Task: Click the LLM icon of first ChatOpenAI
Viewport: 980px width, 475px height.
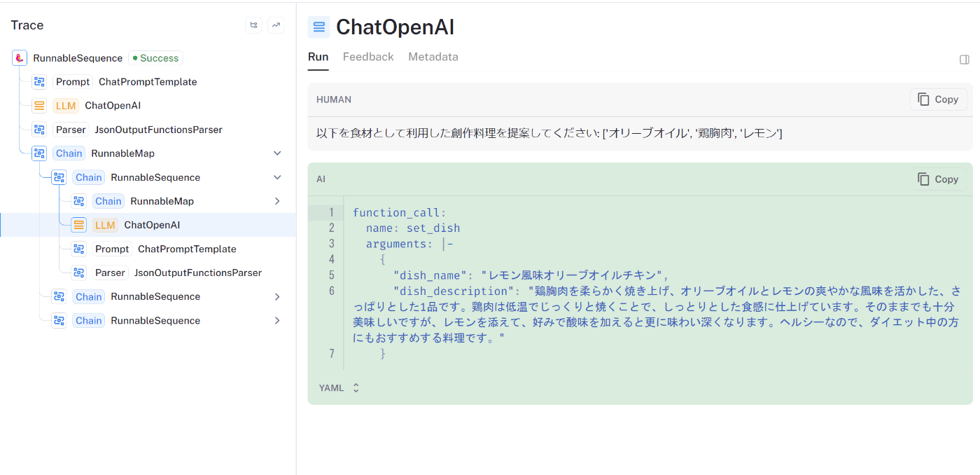Action: (x=39, y=106)
